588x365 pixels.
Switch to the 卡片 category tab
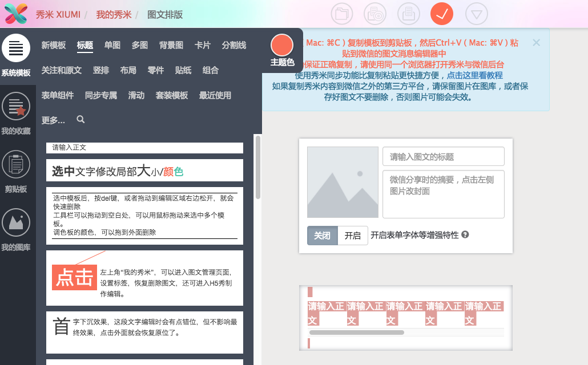pyautogui.click(x=203, y=46)
